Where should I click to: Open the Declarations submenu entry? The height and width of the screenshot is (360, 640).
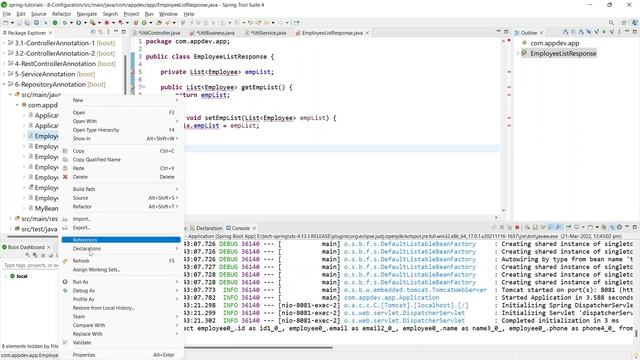click(x=121, y=249)
